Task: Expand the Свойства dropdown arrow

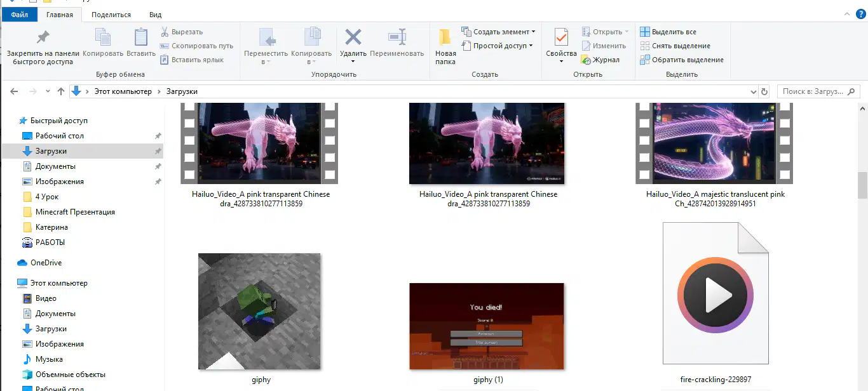Action: 561,62
